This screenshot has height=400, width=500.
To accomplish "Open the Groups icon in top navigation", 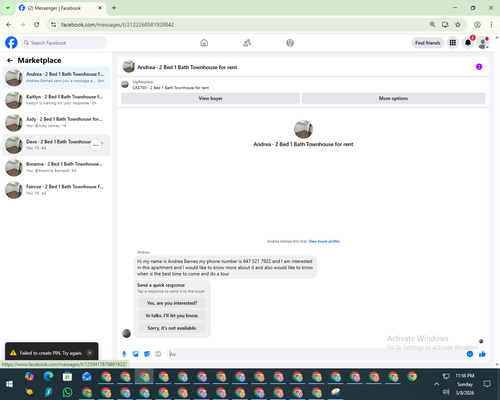I will pyautogui.click(x=290, y=43).
